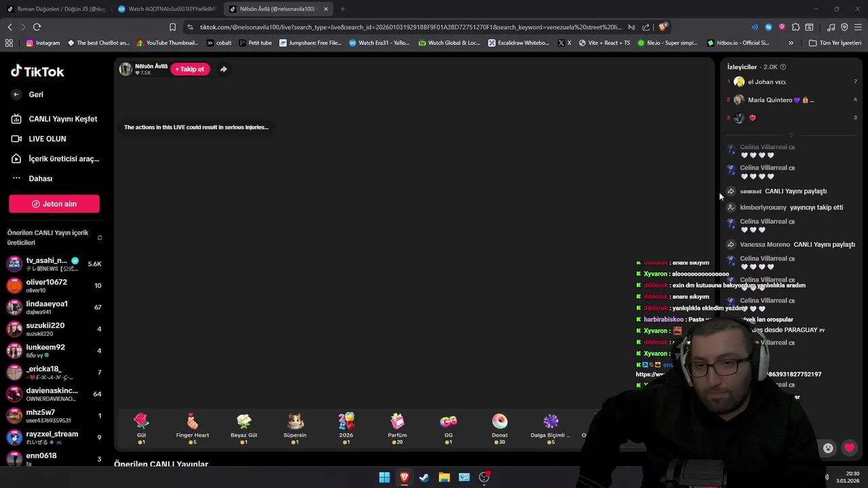Open Nelson Avila's profile avatar
The width and height of the screenshot is (868, 488).
(x=125, y=68)
